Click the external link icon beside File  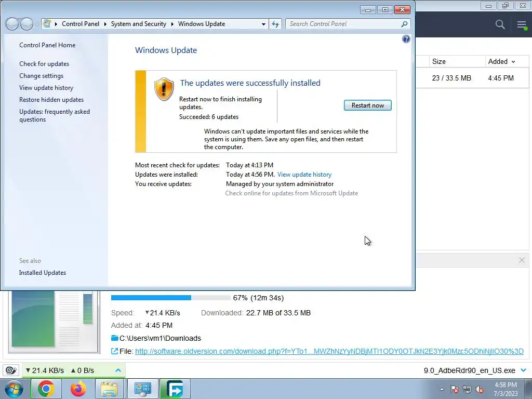pyautogui.click(x=115, y=351)
